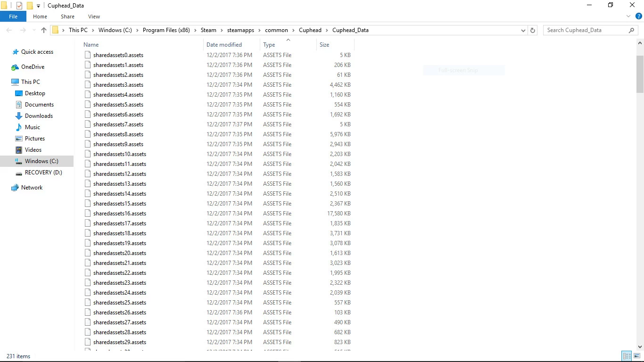
Task: Click the file icon of sharedassets16.assets
Action: (x=88, y=214)
